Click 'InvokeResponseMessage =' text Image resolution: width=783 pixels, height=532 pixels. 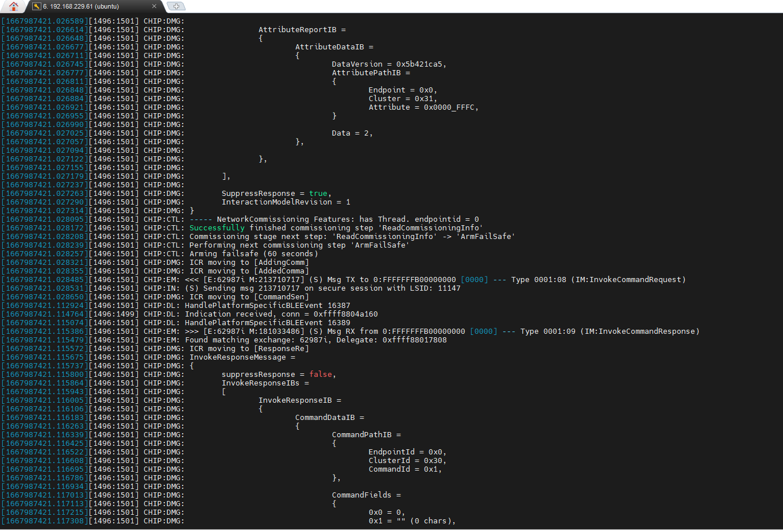coord(242,357)
